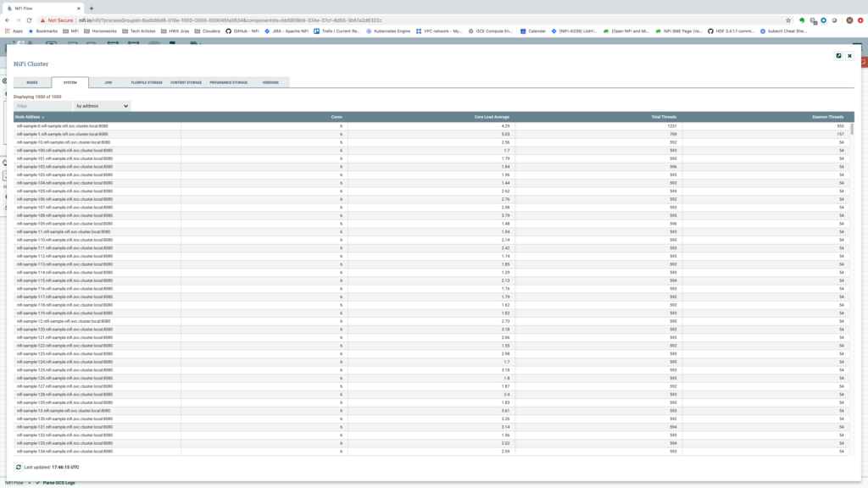The image size is (868, 488).
Task: Open the pop-out icon on the NiFi Cluster dialog
Action: click(837, 56)
